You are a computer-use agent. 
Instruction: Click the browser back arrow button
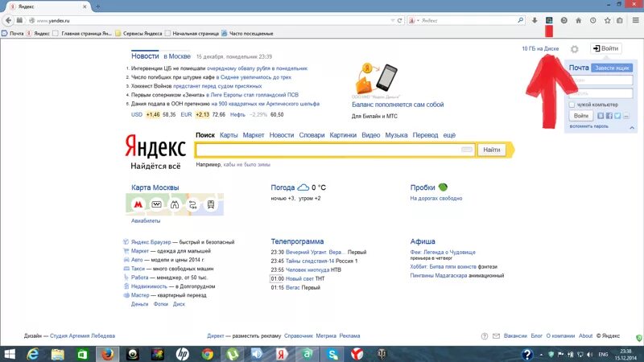tap(8, 20)
